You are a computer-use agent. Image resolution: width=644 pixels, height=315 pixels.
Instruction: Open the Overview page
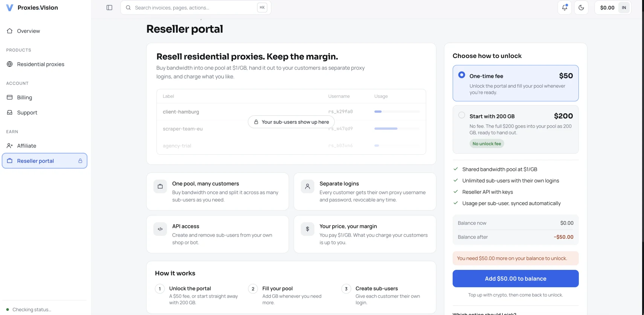(44, 31)
